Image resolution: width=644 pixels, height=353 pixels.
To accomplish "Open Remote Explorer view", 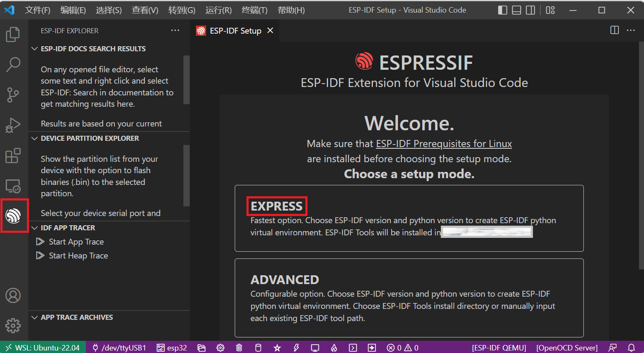I will pos(13,186).
